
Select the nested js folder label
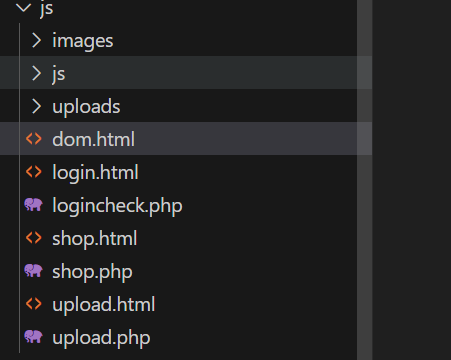59,74
